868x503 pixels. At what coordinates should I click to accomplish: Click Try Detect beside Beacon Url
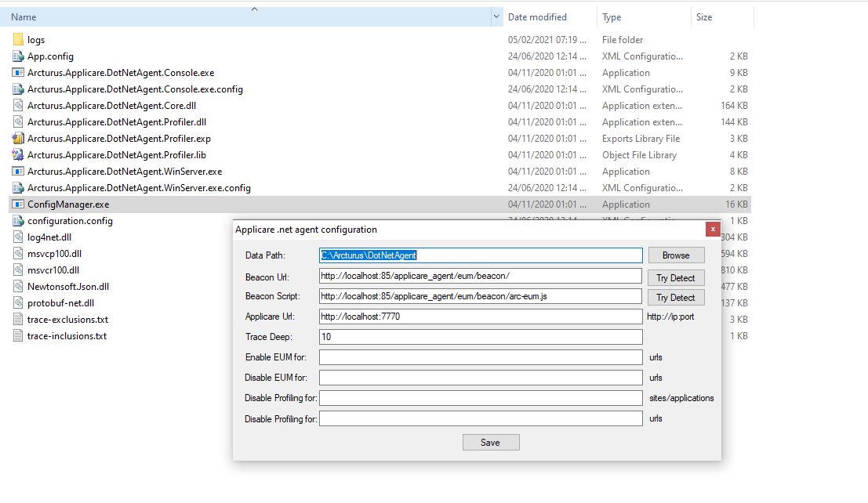pos(676,277)
